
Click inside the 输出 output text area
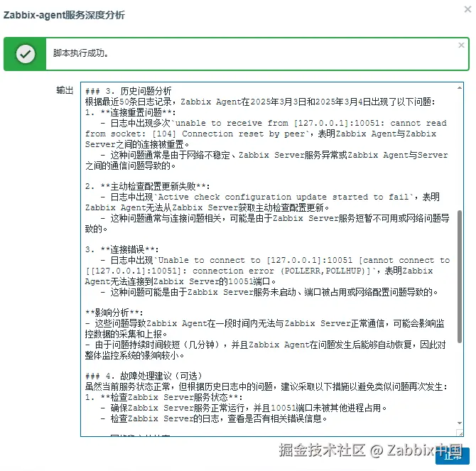[271, 259]
